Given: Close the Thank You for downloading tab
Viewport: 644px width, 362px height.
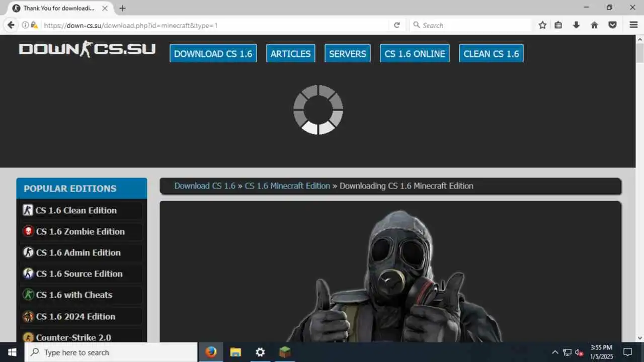Looking at the screenshot, I should (x=105, y=8).
